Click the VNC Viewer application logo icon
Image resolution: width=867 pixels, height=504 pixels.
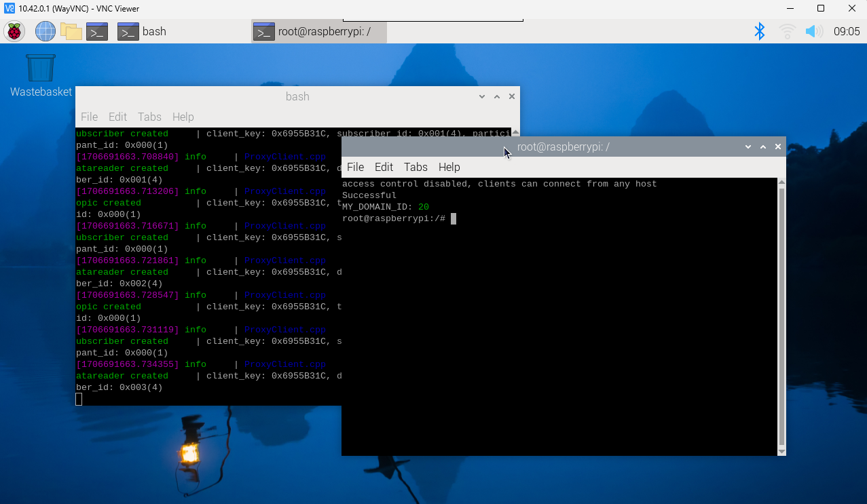(9, 9)
